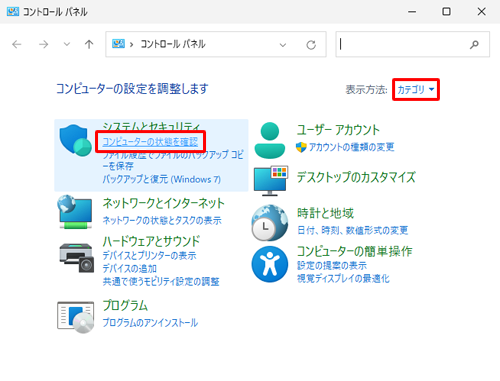The height and width of the screenshot is (381, 500).
Task: Click プログラムのアンインストール link
Action: tap(150, 323)
